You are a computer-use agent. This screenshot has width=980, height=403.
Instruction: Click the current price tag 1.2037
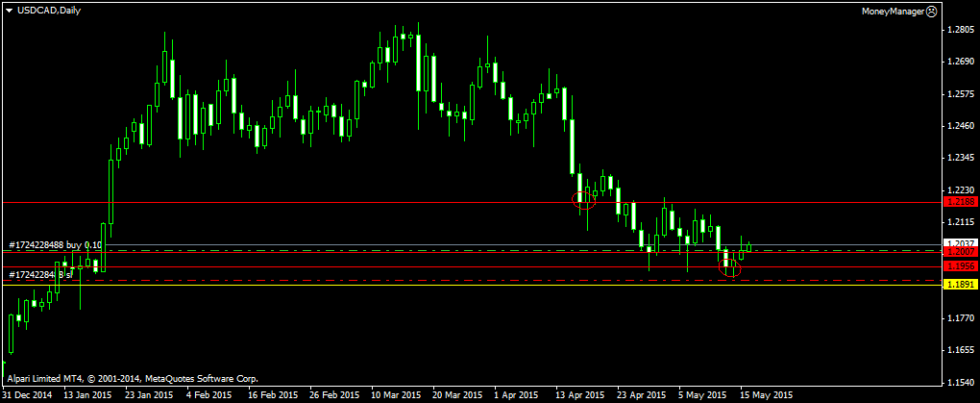(x=959, y=242)
